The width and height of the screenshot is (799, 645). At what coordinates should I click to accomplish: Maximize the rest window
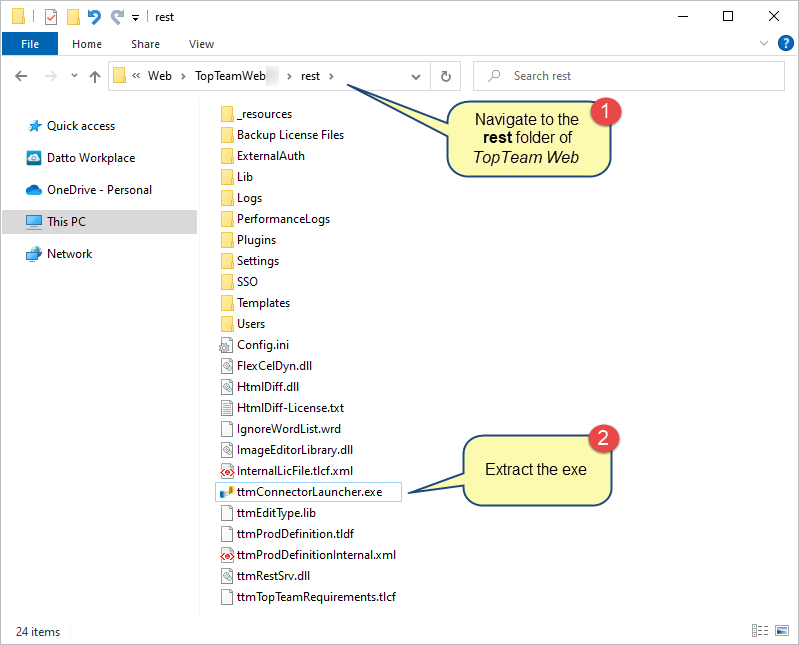click(728, 16)
